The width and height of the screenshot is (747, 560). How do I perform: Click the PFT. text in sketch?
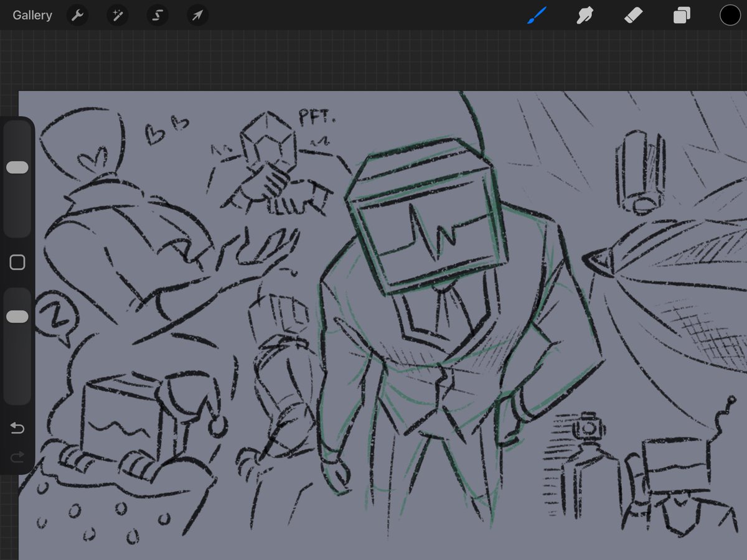tap(317, 116)
